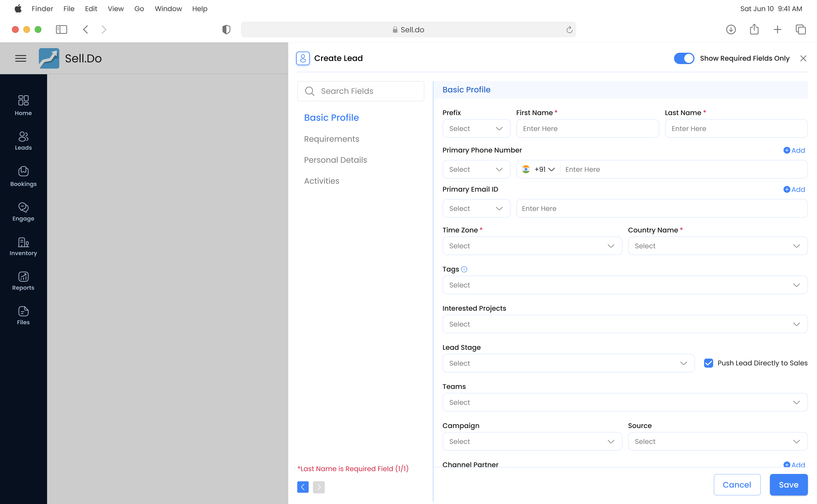Expand the Time Zone dropdown

[532, 246]
